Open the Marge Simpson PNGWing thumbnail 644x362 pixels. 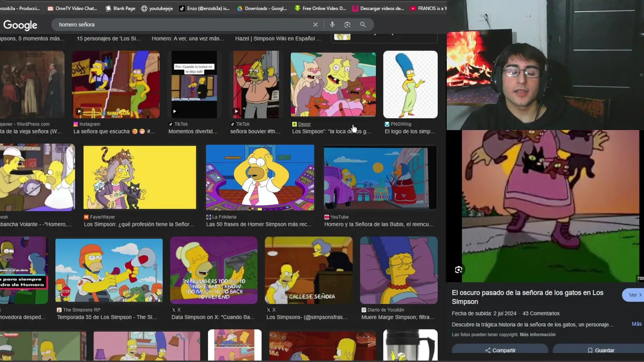click(411, 84)
